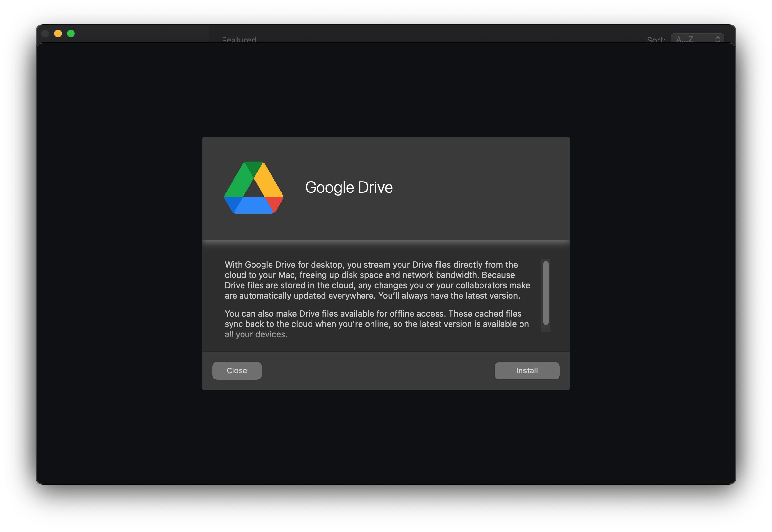
Task: Click the paragraph starting "With Google Drive for desktop"
Action: 377,280
